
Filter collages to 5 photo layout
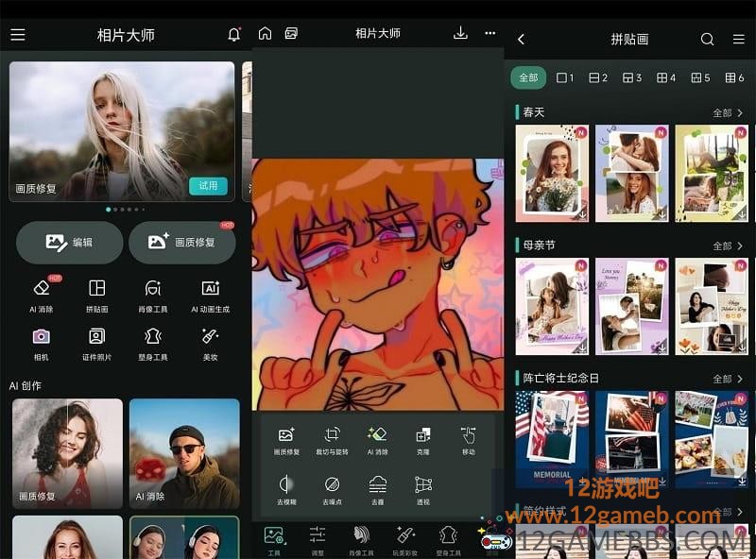pyautogui.click(x=700, y=77)
